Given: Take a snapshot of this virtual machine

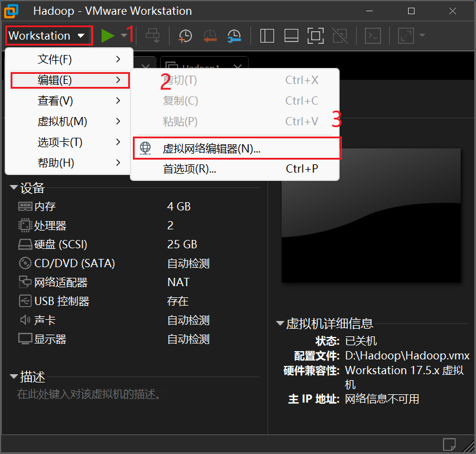Looking at the screenshot, I should point(185,36).
